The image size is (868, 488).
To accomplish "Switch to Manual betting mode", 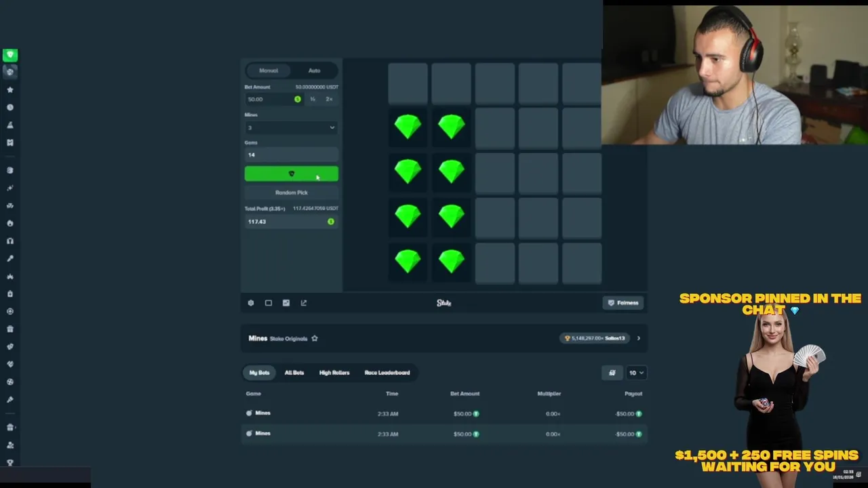I will [x=269, y=70].
